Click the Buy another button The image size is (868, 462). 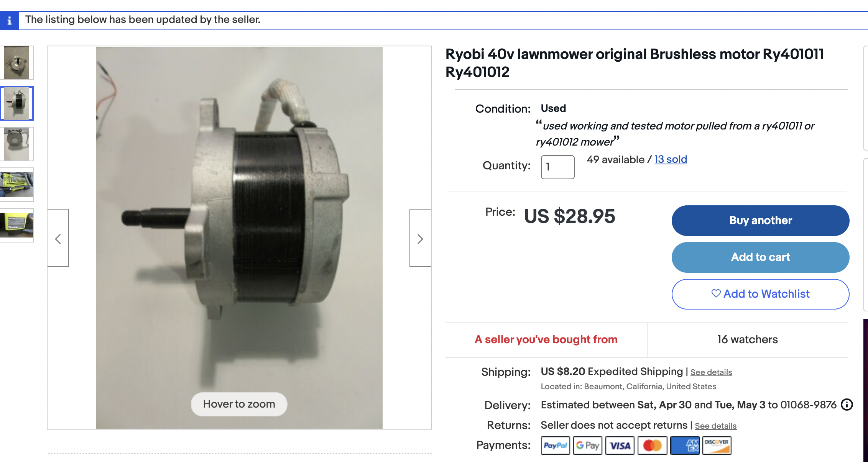tap(760, 221)
